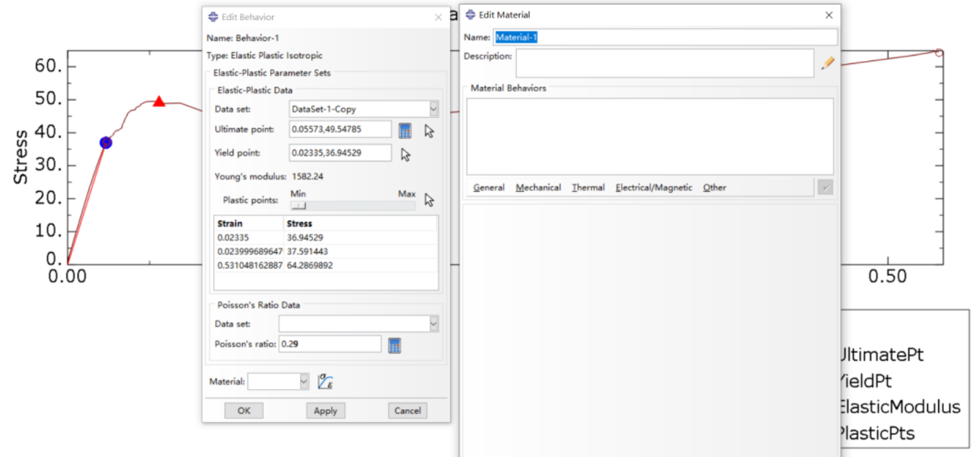Open calculator icon beside Poisson's ratio

(x=394, y=345)
